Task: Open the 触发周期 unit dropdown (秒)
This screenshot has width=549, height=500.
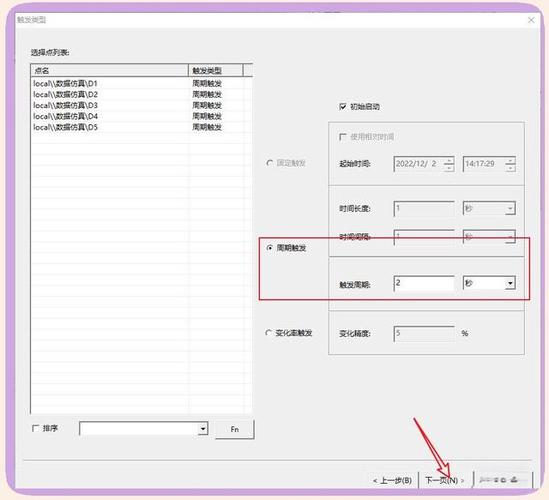Action: (x=510, y=283)
